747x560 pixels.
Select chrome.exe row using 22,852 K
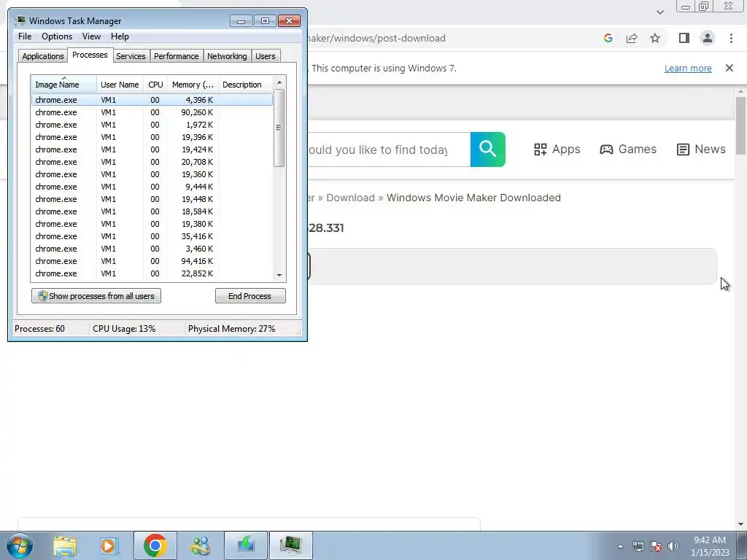152,273
